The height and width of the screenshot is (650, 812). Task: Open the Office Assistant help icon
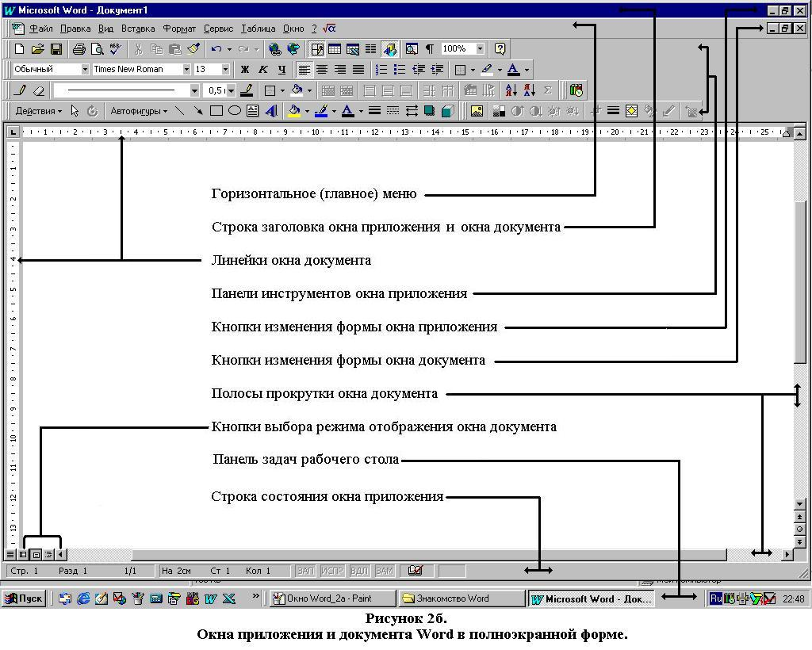pos(500,49)
